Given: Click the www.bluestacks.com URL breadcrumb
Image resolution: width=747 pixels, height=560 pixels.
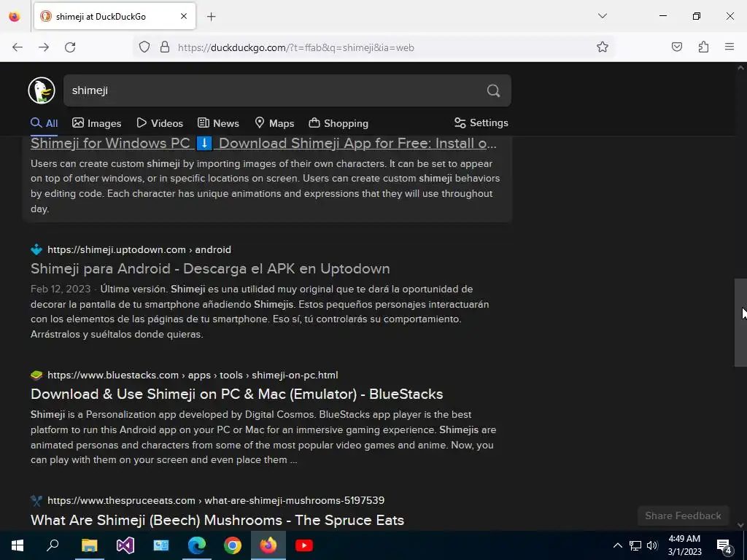Looking at the screenshot, I should (193, 376).
